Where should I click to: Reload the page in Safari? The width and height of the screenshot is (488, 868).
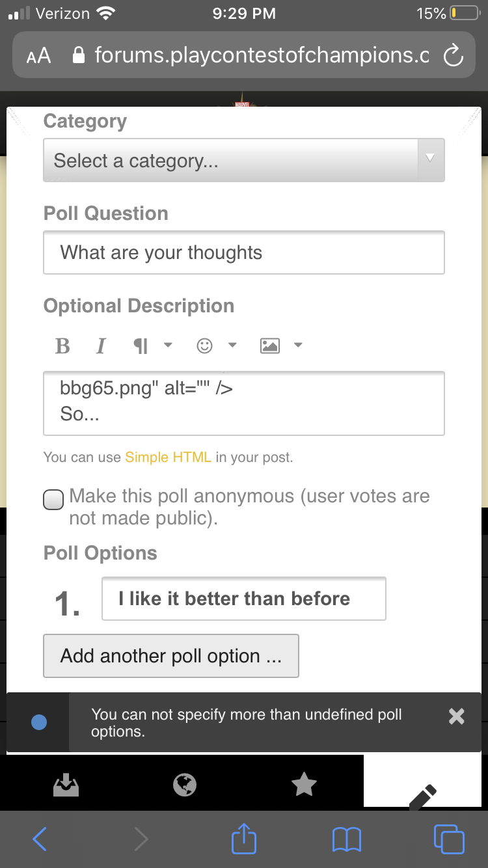pyautogui.click(x=453, y=56)
